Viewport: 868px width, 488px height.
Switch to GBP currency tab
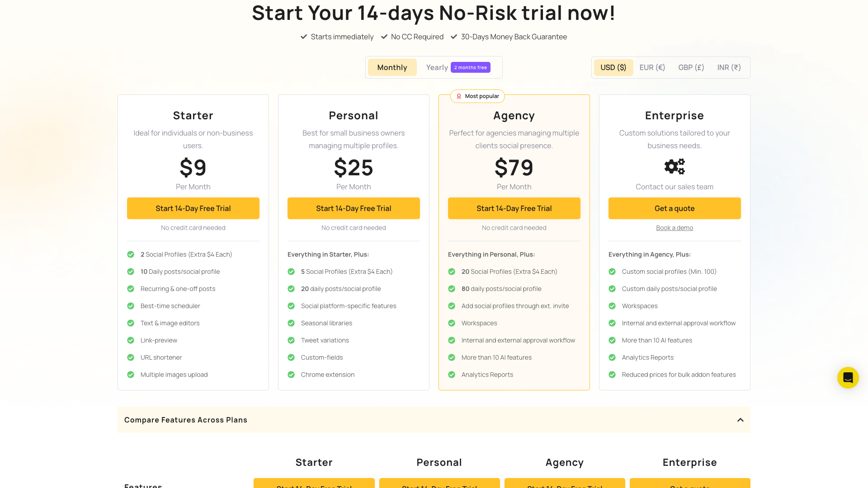[x=691, y=67]
